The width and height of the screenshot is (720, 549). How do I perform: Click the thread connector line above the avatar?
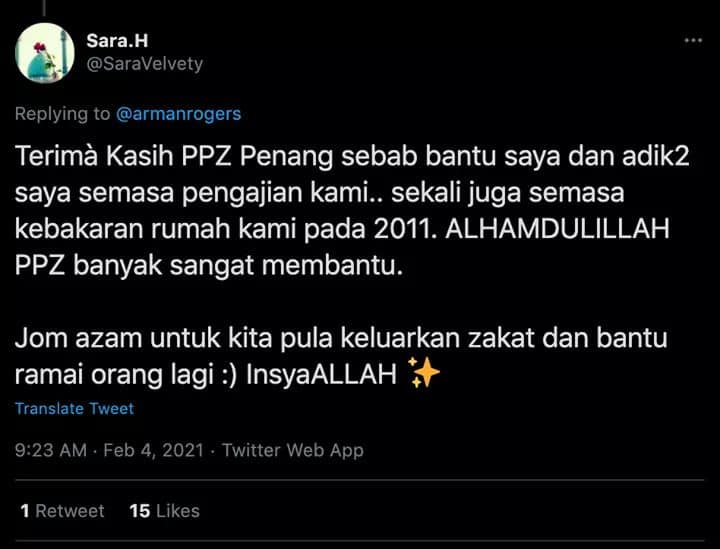click(x=45, y=8)
